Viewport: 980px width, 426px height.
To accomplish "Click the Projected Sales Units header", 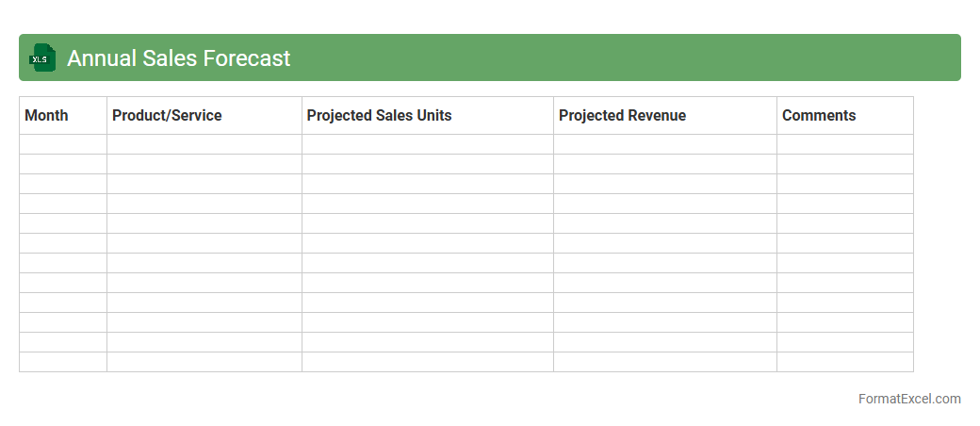I will (379, 116).
